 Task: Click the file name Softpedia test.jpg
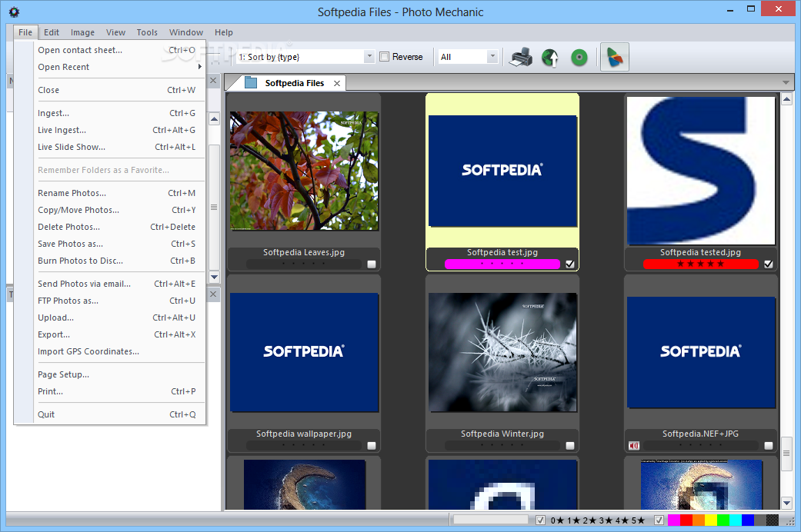502,252
